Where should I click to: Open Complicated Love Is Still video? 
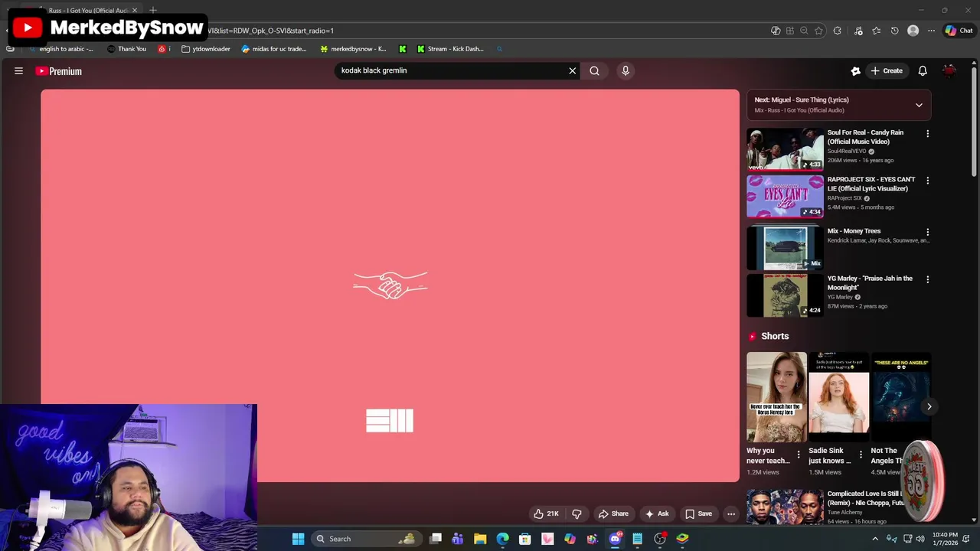[x=785, y=507]
